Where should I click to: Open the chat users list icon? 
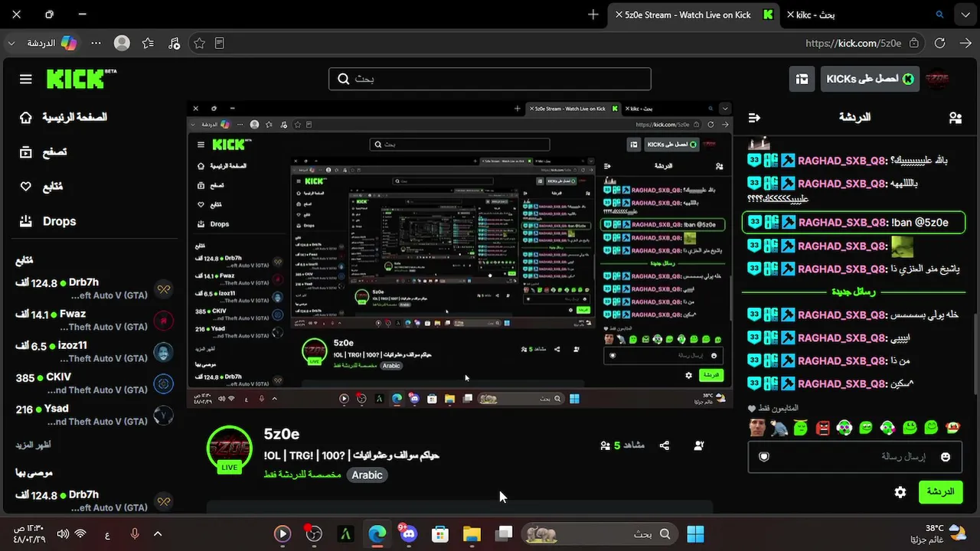tap(955, 117)
